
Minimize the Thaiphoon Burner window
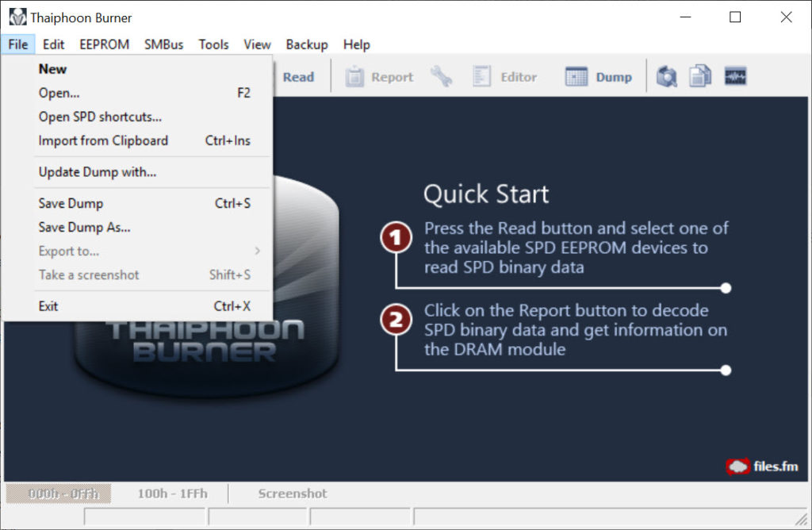[x=686, y=17]
